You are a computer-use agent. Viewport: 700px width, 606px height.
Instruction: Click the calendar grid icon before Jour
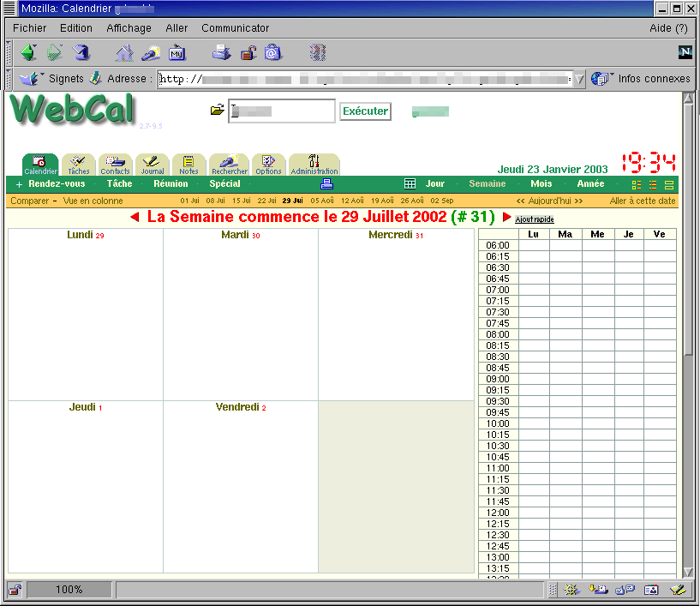(x=410, y=183)
